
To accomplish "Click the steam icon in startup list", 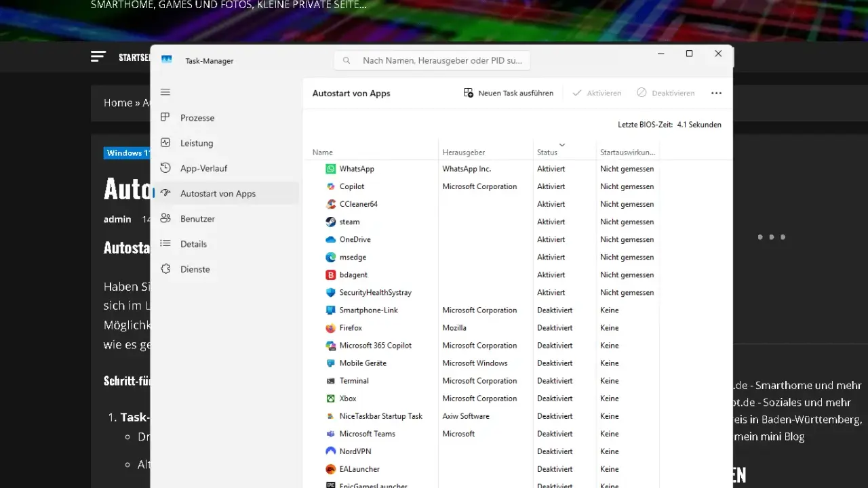I will [x=330, y=222].
